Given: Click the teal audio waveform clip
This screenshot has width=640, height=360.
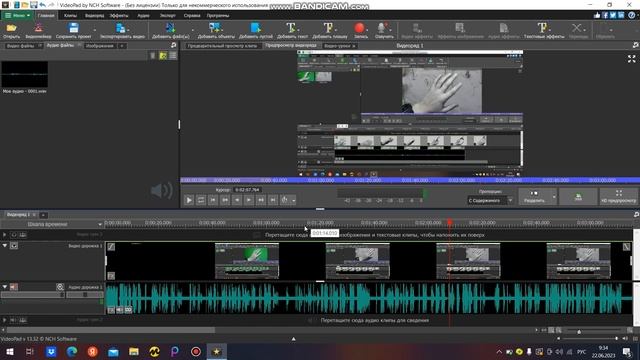Looking at the screenshot, I should coord(369,299).
